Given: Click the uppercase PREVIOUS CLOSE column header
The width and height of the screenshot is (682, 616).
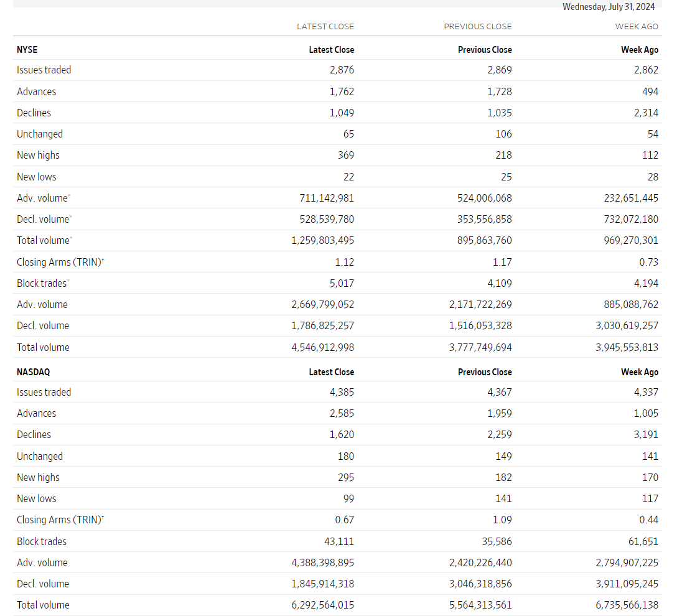Looking at the screenshot, I should click(477, 27).
